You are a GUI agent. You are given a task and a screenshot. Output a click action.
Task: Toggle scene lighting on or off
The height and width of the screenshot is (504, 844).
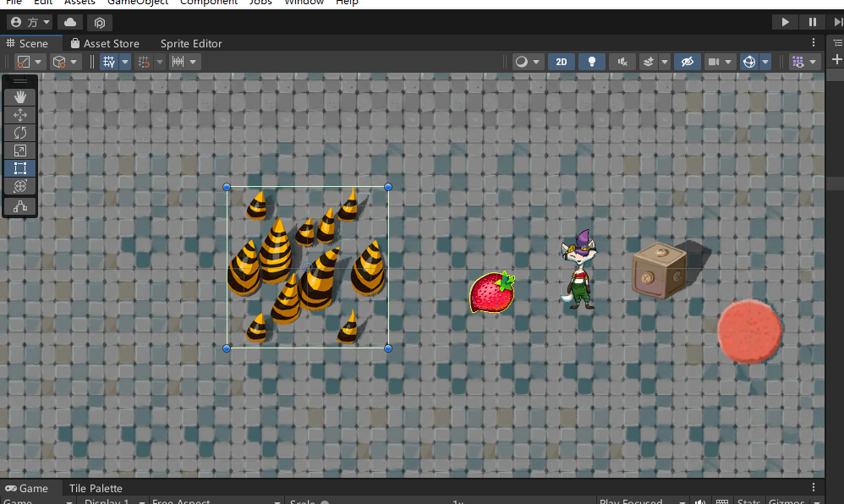(x=592, y=61)
